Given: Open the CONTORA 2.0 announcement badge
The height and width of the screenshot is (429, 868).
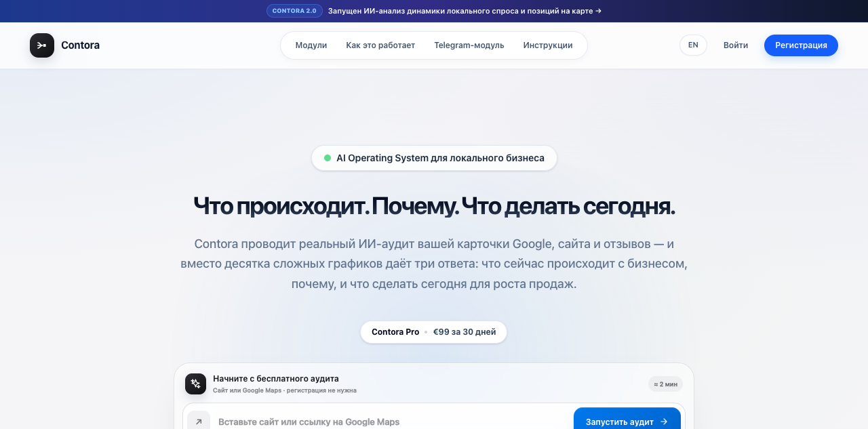Looking at the screenshot, I should coord(294,11).
